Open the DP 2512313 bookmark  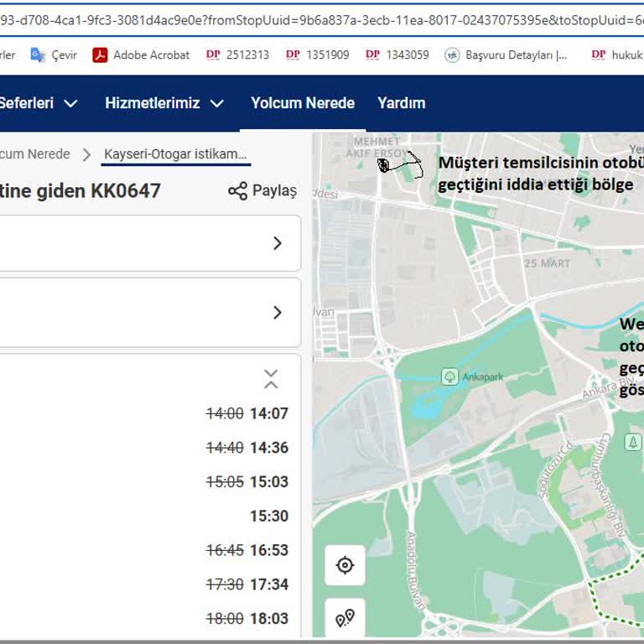[x=237, y=55]
